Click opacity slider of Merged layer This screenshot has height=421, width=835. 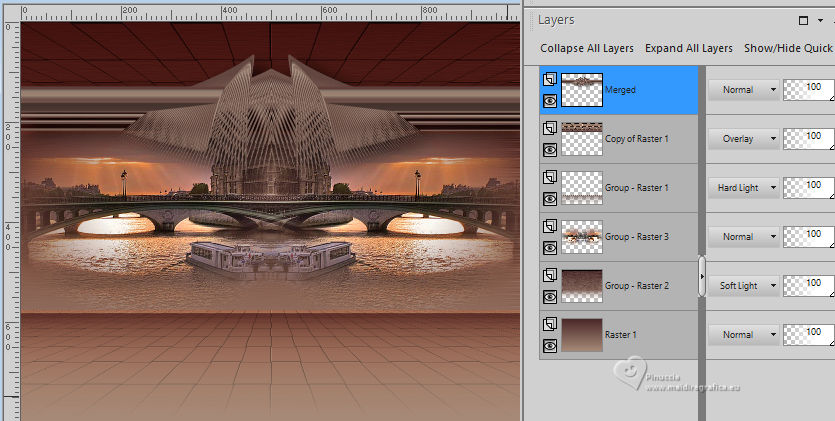808,90
